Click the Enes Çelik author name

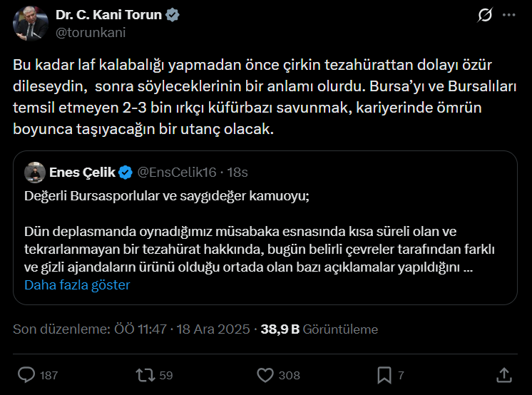pyautogui.click(x=82, y=172)
